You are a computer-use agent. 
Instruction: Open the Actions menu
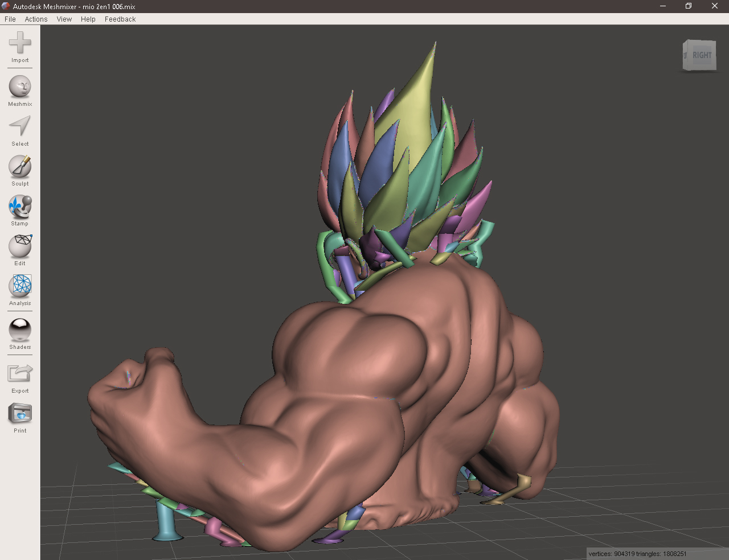click(x=36, y=19)
